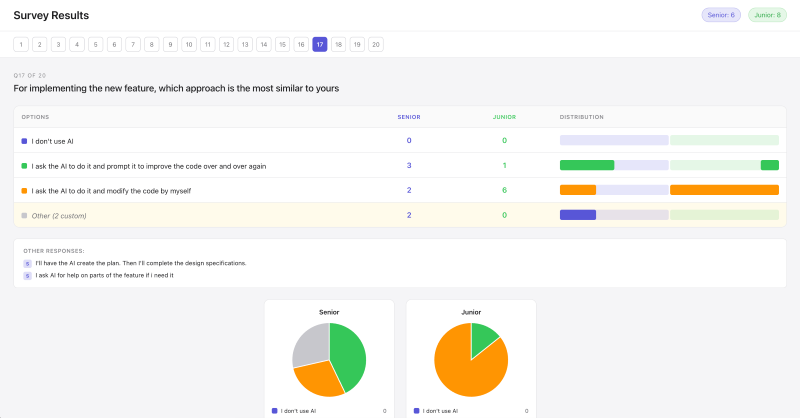Click gray square icon beside Other
The height and width of the screenshot is (418, 800).
coord(25,215)
